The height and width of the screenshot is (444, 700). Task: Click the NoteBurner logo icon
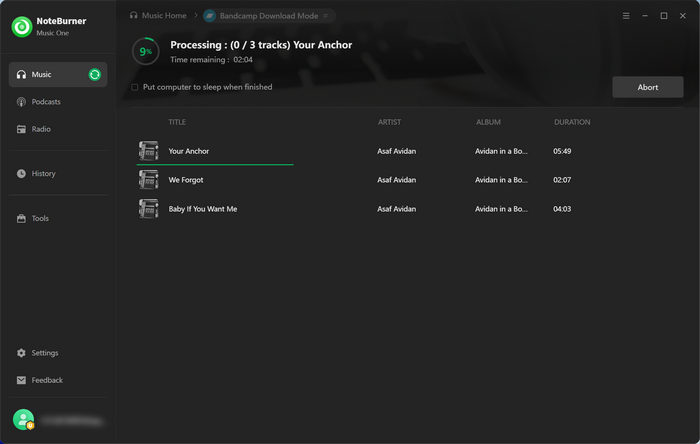(x=22, y=27)
